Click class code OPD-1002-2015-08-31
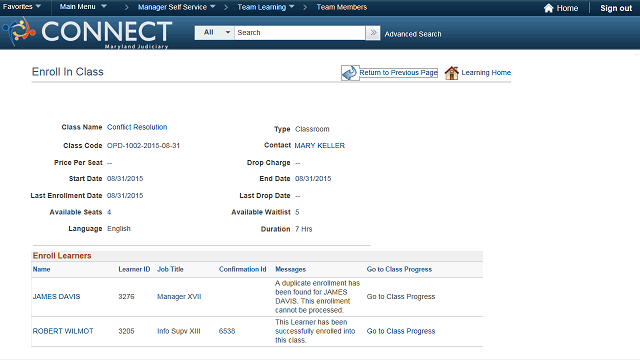 tap(143, 146)
